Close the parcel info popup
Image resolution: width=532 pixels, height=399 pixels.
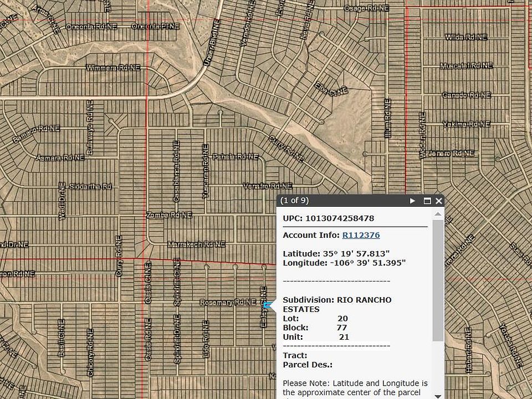point(439,201)
